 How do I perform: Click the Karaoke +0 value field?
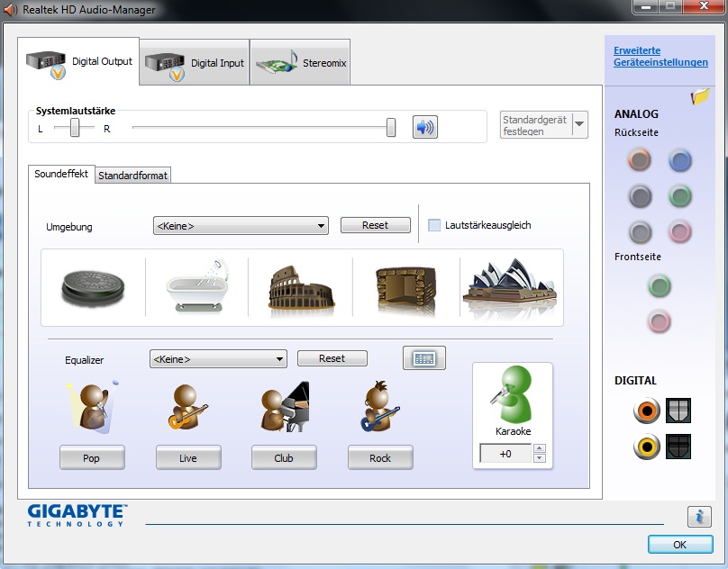[x=505, y=454]
